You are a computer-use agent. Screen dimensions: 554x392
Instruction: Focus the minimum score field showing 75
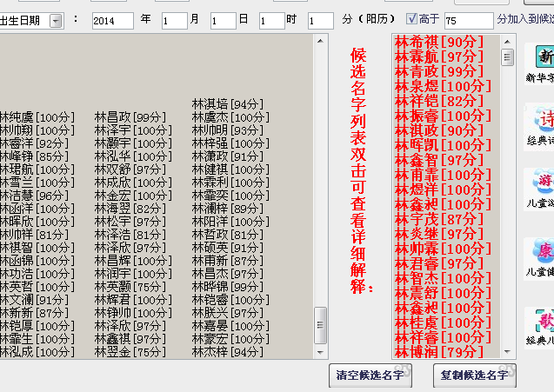click(x=469, y=21)
